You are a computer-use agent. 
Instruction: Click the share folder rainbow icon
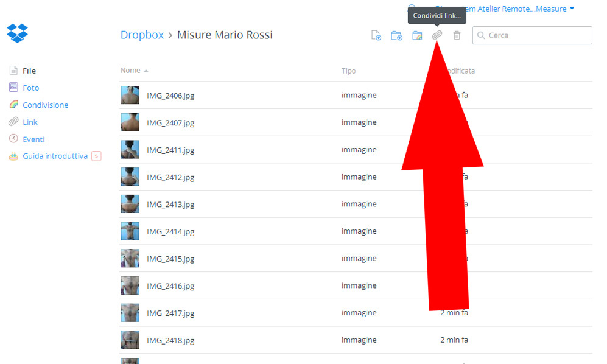tap(417, 35)
